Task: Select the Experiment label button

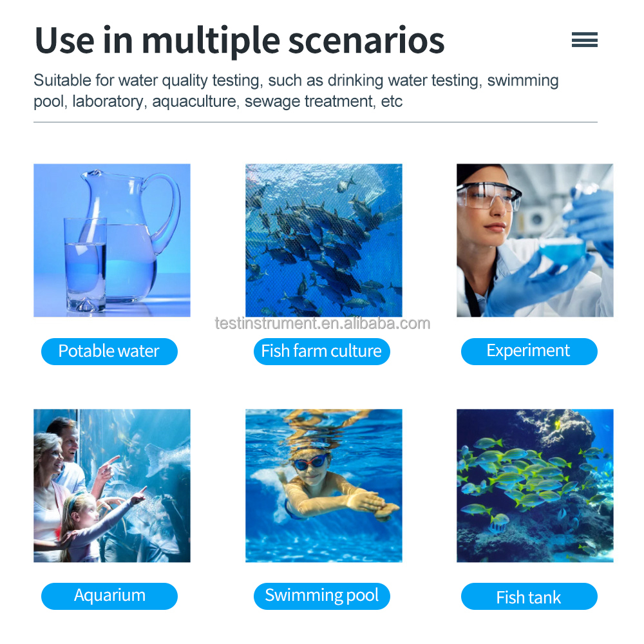Action: tap(529, 351)
